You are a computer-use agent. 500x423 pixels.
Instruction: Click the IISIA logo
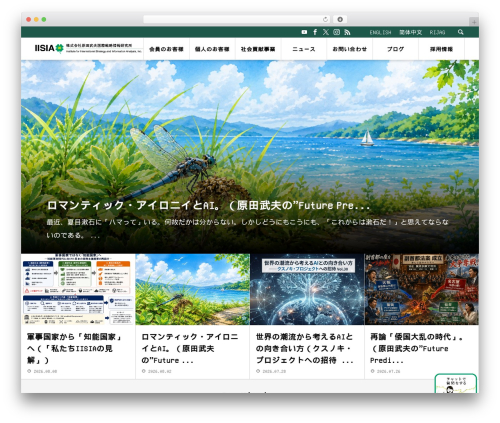pos(49,48)
